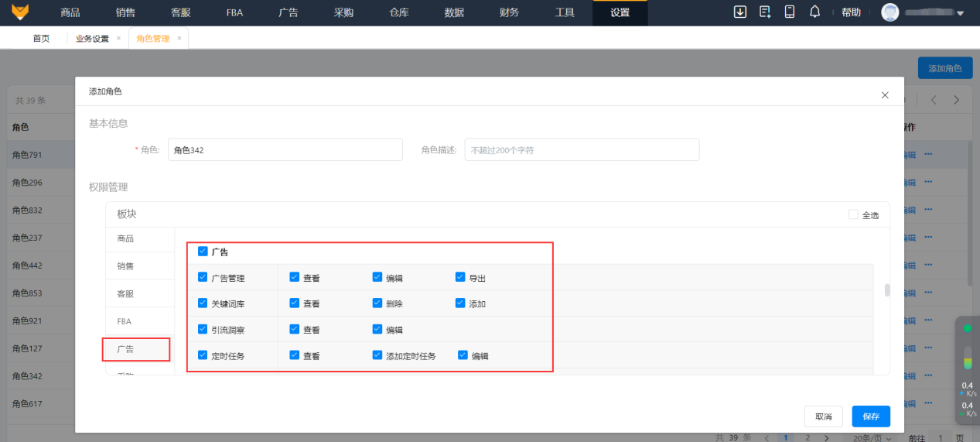Uncheck the 广告管理 checkbox
980x442 pixels.
(x=203, y=276)
